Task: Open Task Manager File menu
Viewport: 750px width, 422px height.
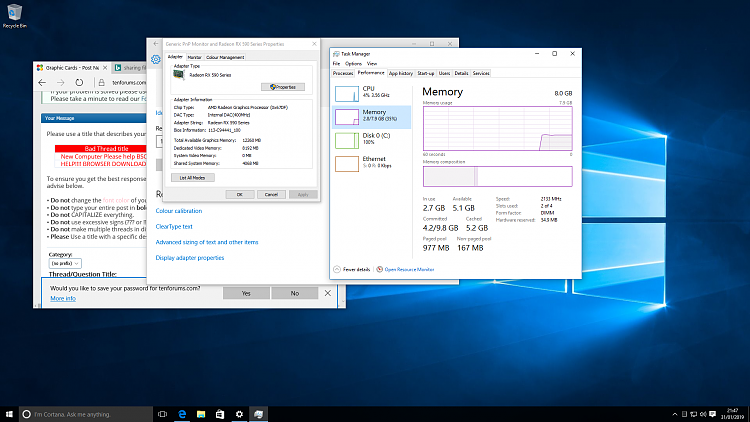Action: (336, 64)
